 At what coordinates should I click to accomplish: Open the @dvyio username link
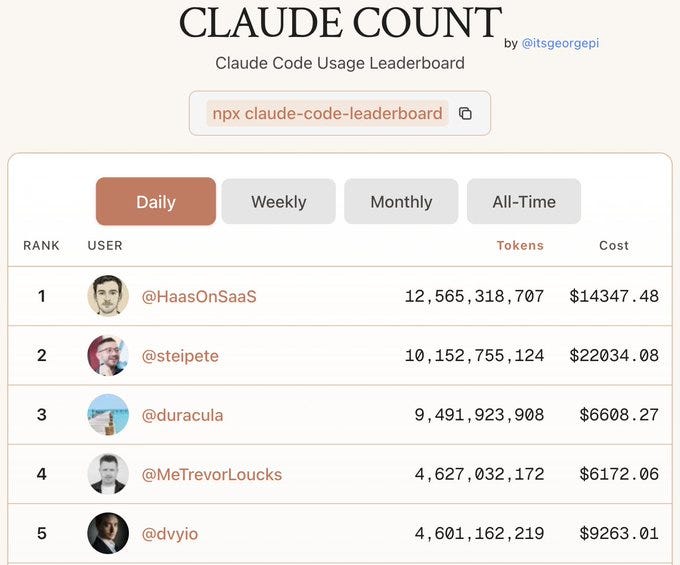[x=170, y=534]
